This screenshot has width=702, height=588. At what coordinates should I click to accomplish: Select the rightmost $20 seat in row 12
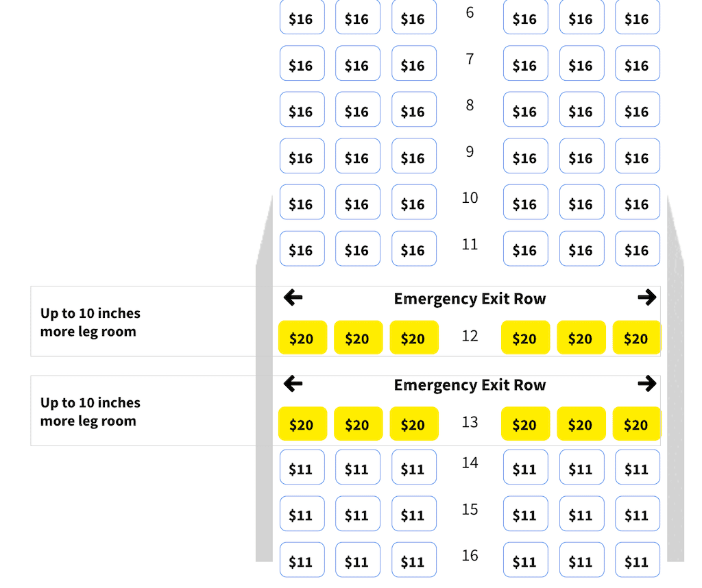[x=637, y=337]
